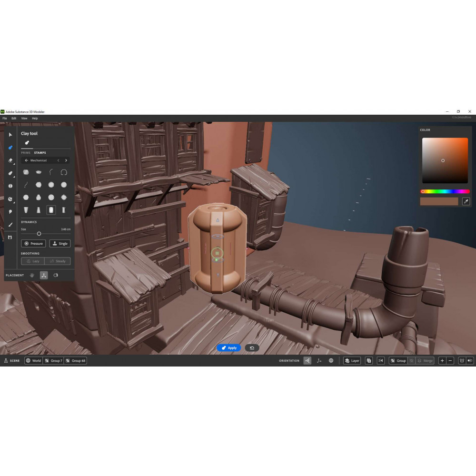Go to next stamp category arrow
Viewport: 476px width, 476px height.
66,160
